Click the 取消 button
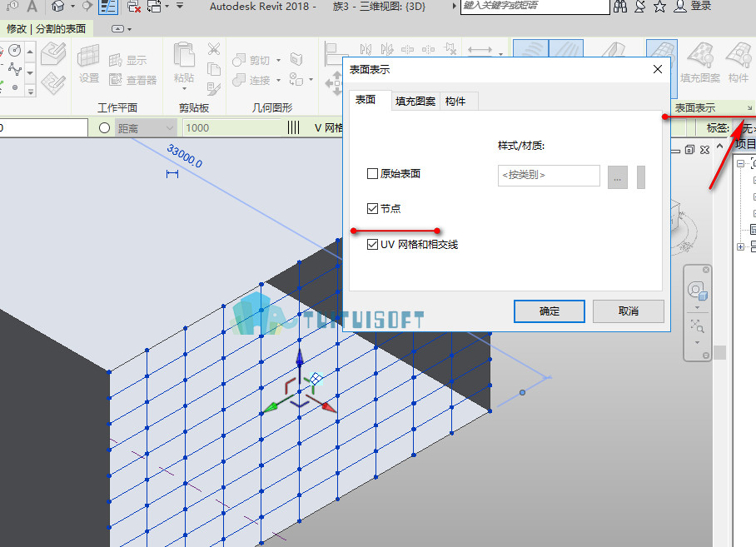Image resolution: width=756 pixels, height=547 pixels. (629, 311)
